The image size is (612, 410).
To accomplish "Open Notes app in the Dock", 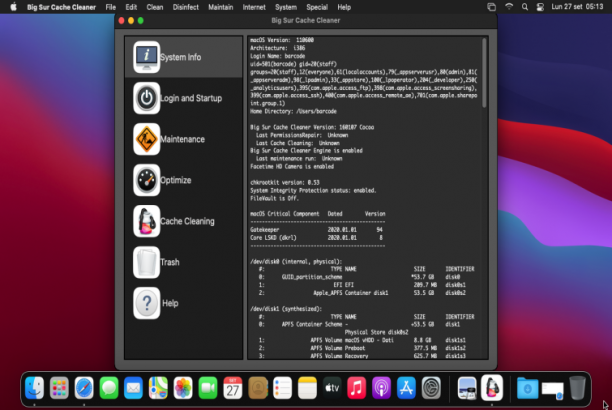I will 307,388.
